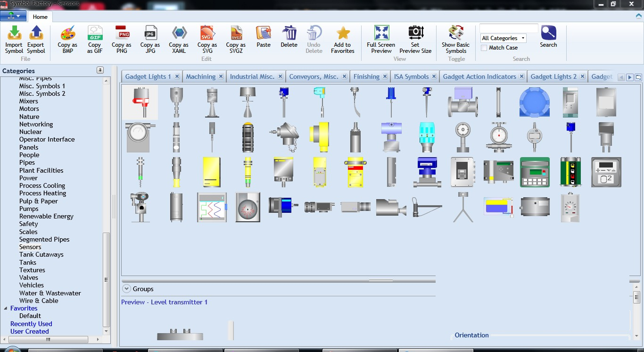Copy symbol as JPG
Image resolution: width=644 pixels, height=352 pixels.
[x=150, y=40]
